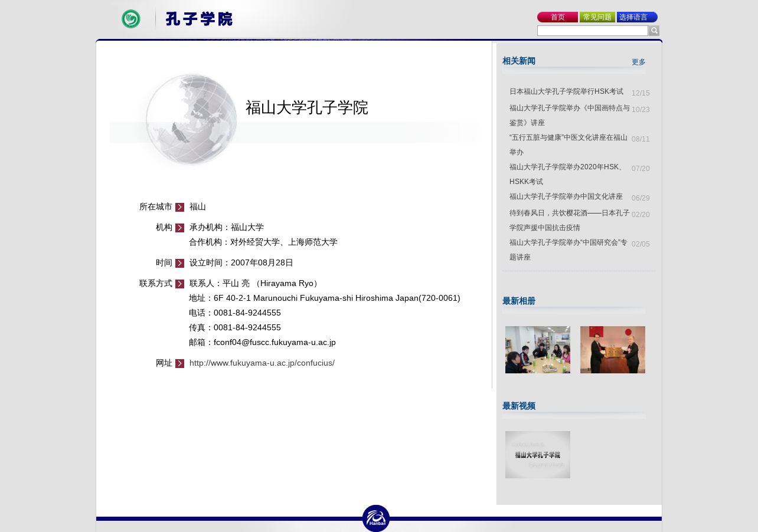This screenshot has height=532, width=758.
Task: Open the 首页 home menu button
Action: click(557, 17)
